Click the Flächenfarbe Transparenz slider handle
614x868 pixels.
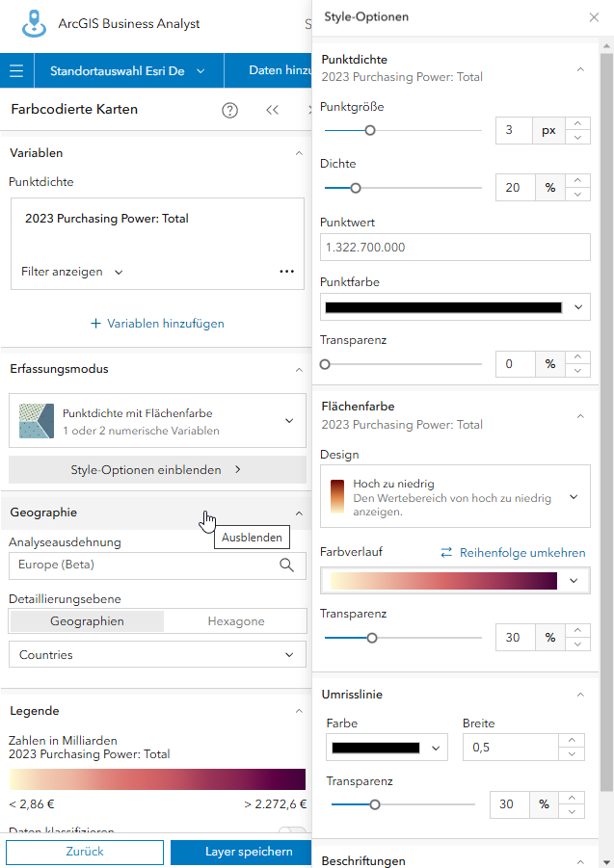[x=372, y=638]
